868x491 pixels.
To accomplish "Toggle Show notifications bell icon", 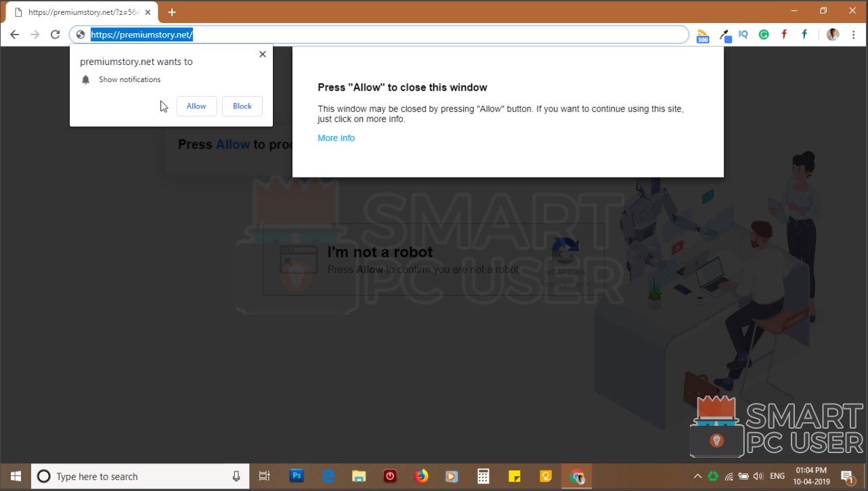I will tap(85, 79).
